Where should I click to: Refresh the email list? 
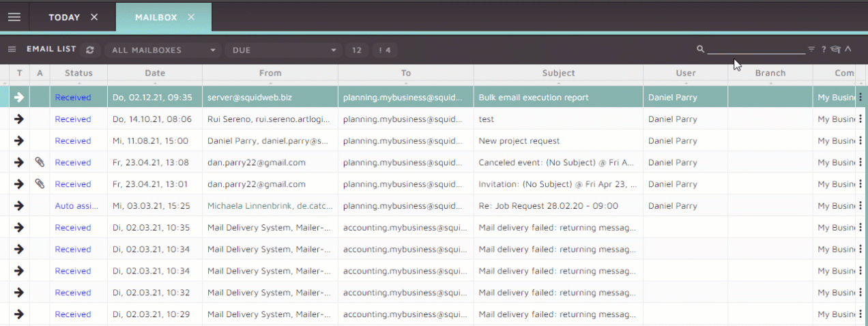(x=89, y=50)
